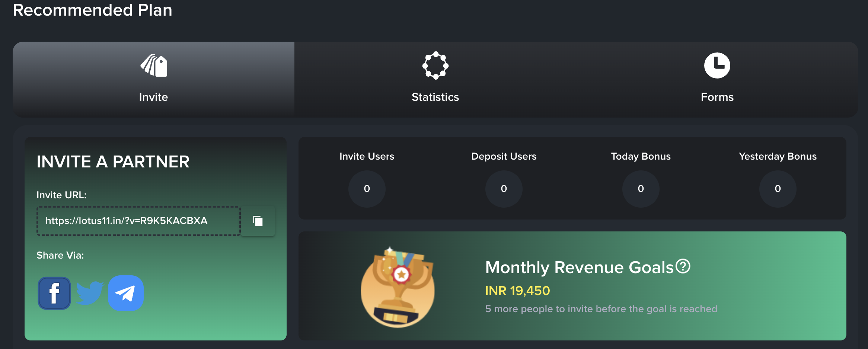Click inside the Invite URL field
Viewport: 868px width, 349px height.
tap(138, 221)
